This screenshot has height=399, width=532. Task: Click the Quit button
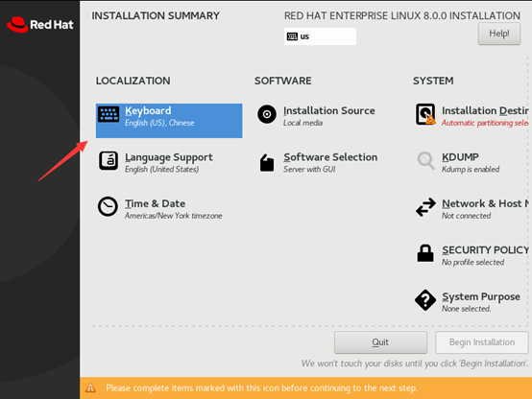coord(380,342)
